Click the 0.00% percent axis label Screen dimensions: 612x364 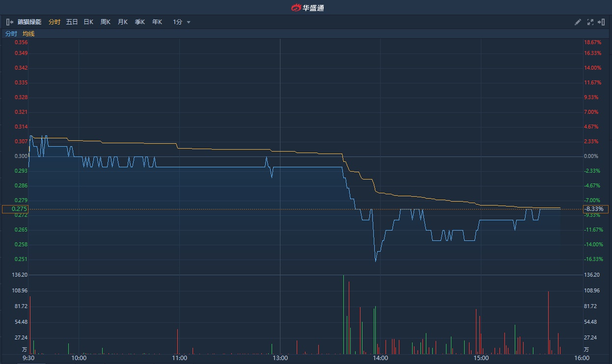click(591, 156)
